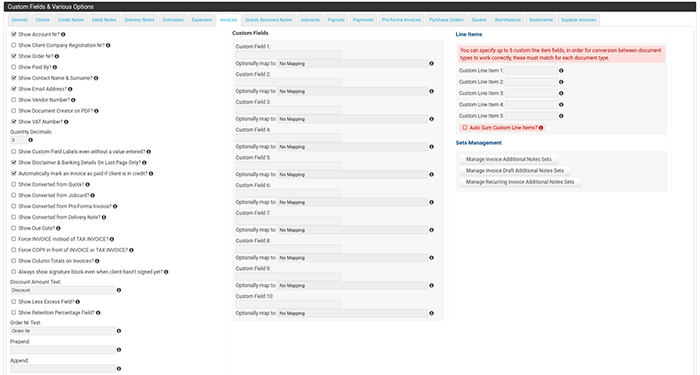Screen dimensions: 700x375
Task: Click info icon next to Show VAT Number
Action: point(66,122)
